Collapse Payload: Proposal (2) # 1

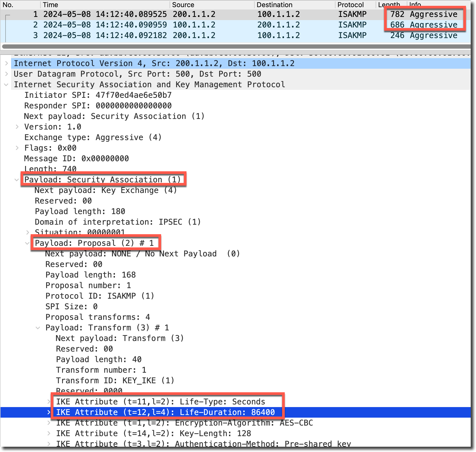(27, 243)
